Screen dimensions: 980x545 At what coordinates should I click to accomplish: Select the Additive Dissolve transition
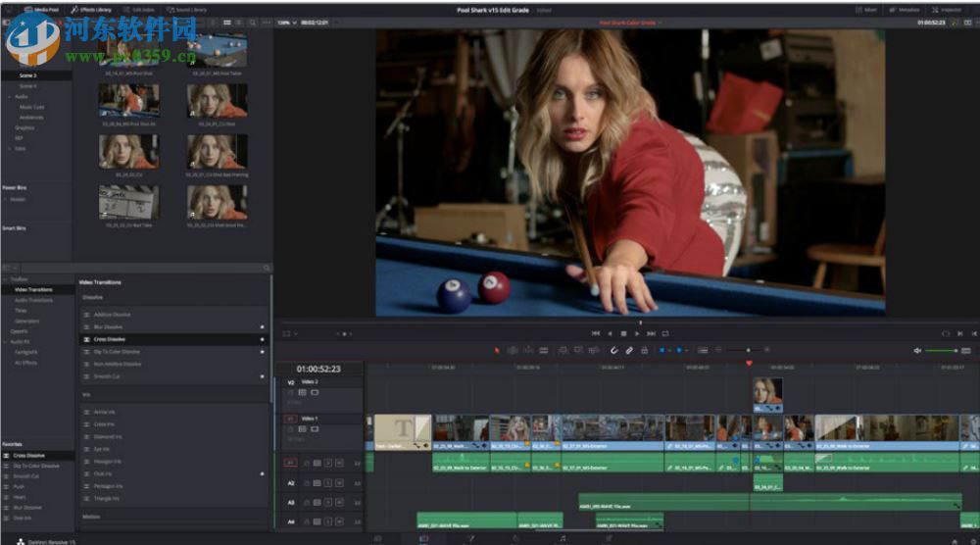173,315
